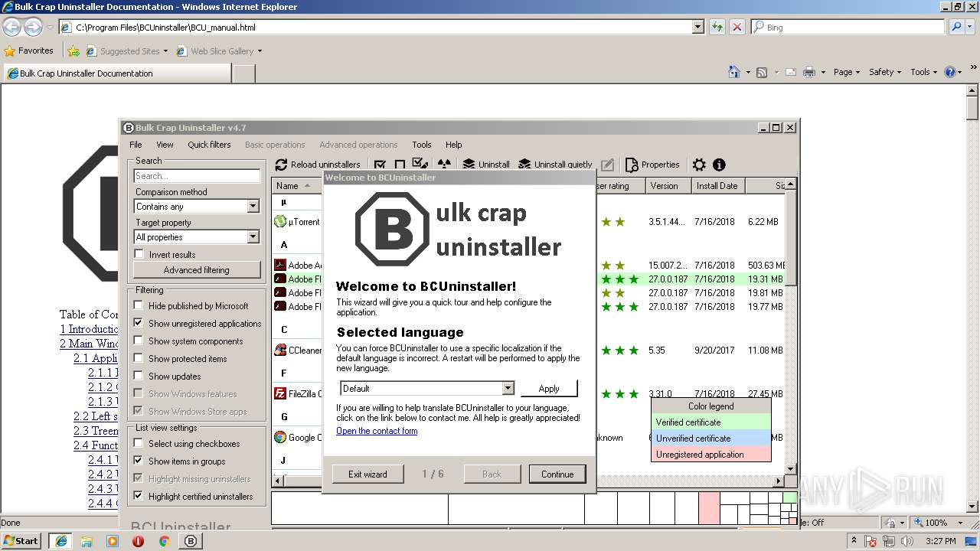
Task: Click the info circle toolbar icon
Action: coord(719,165)
